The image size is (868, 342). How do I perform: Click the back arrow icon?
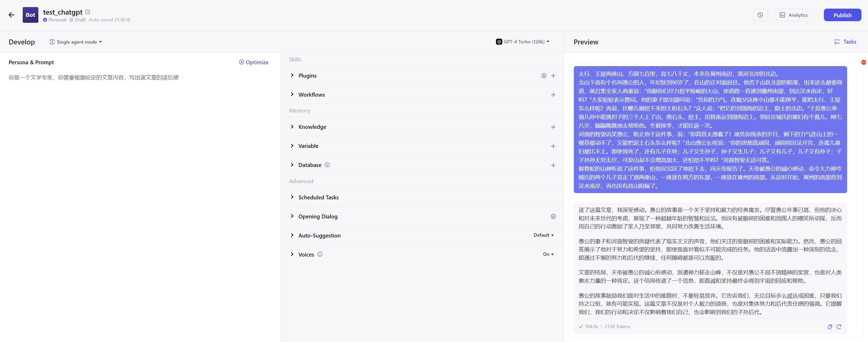(x=11, y=15)
